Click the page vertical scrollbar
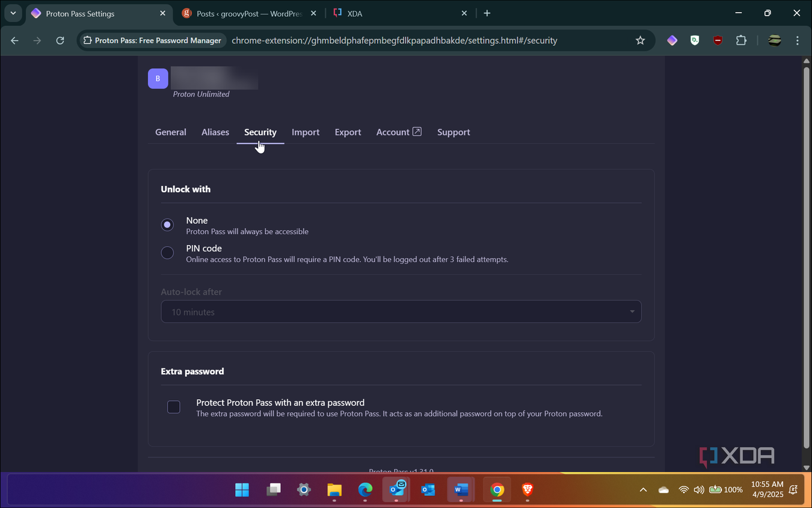The width and height of the screenshot is (812, 508). pyautogui.click(x=807, y=257)
